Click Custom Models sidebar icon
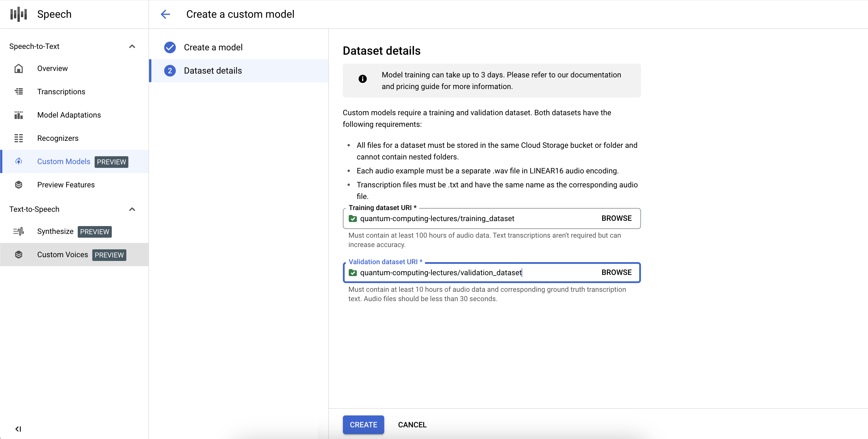 [x=20, y=161]
